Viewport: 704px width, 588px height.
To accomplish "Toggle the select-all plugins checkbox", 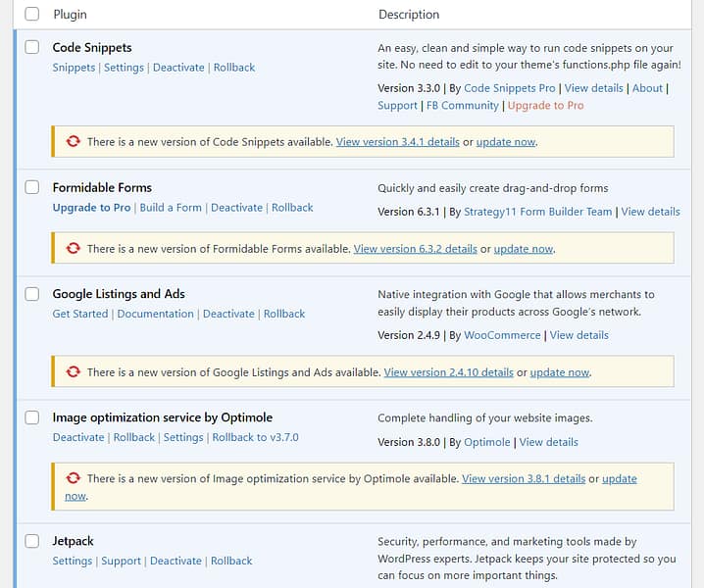I will [x=32, y=14].
